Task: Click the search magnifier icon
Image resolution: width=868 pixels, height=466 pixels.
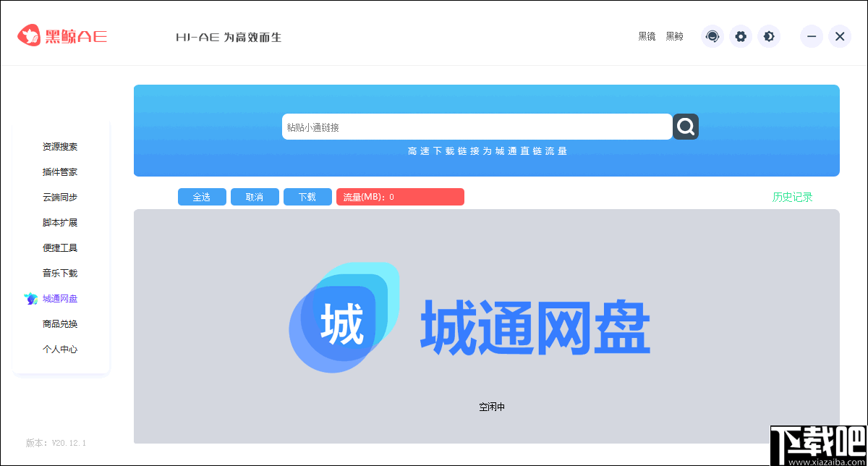Action: click(x=685, y=127)
